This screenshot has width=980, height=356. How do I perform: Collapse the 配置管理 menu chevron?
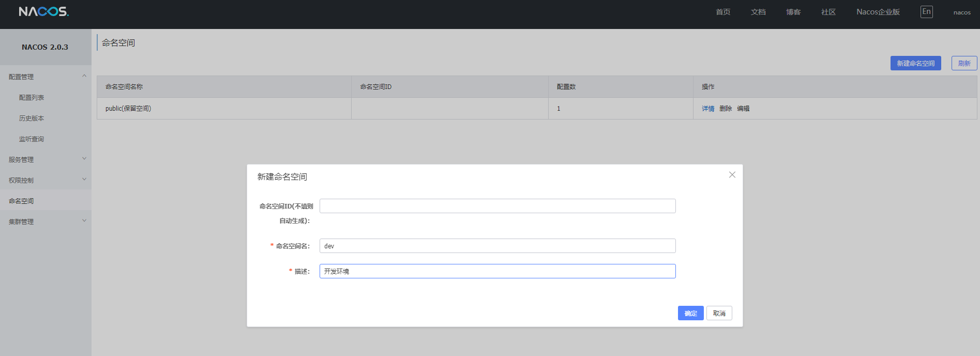(x=84, y=76)
